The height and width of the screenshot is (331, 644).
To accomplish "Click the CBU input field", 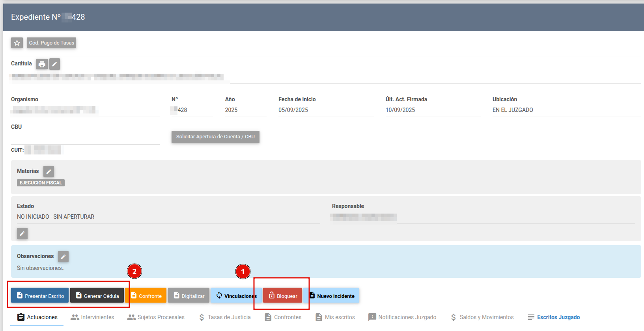I will point(85,138).
